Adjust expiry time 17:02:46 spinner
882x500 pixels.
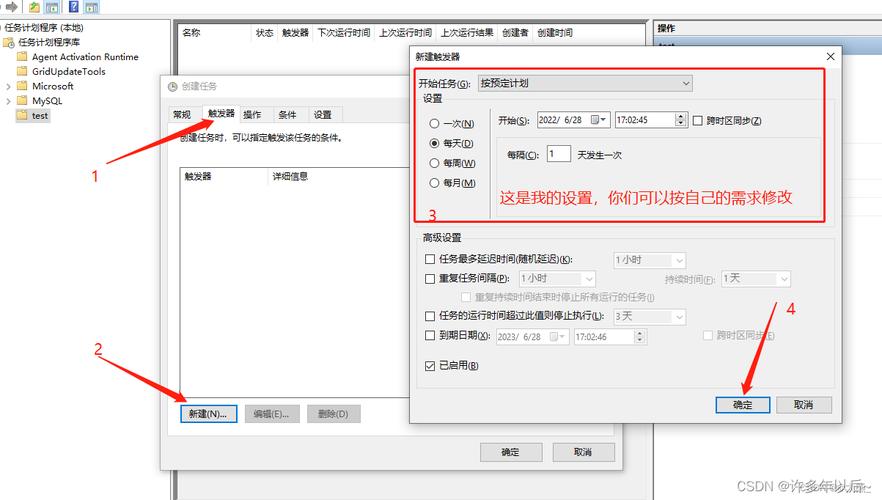click(639, 336)
